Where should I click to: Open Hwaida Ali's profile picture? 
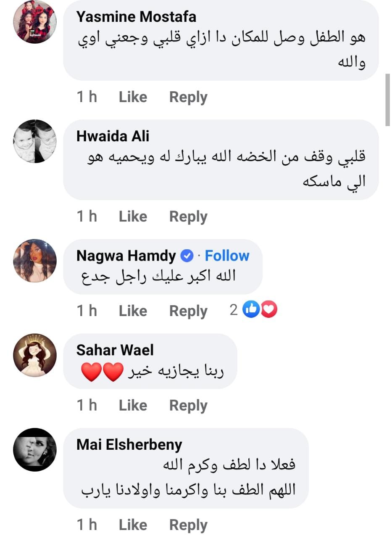tap(34, 141)
